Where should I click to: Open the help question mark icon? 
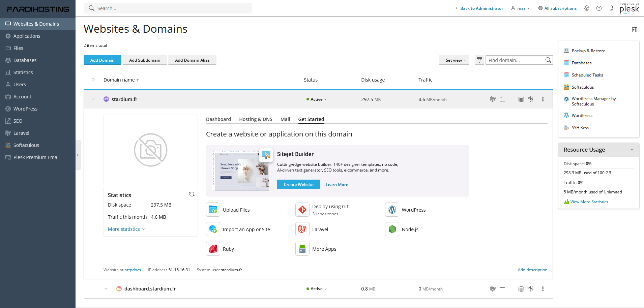(599, 8)
